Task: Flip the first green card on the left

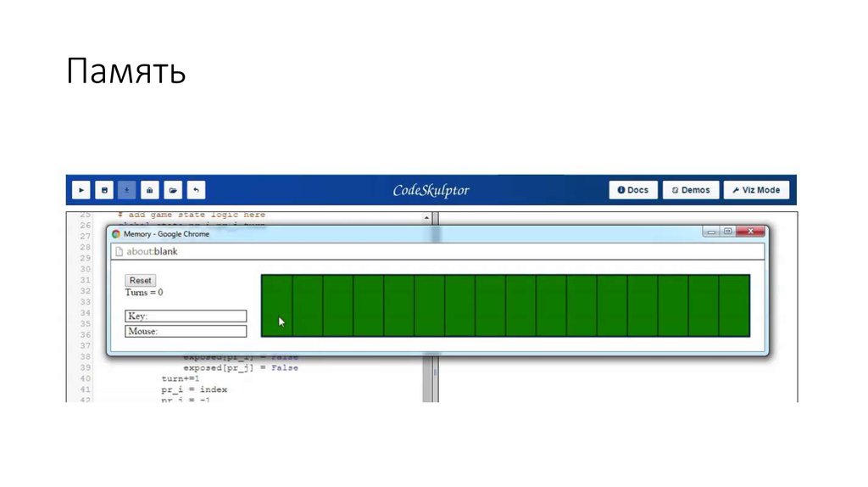Action: [276, 305]
